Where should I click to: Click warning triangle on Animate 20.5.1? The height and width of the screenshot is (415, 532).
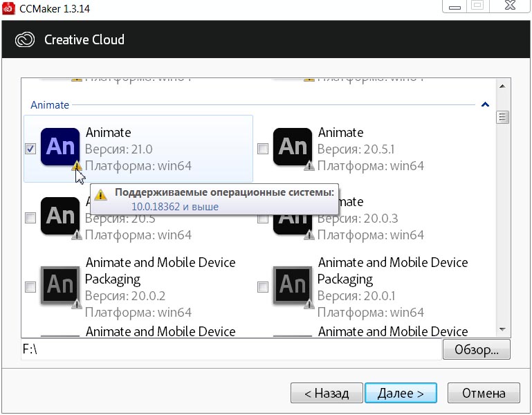coord(309,165)
